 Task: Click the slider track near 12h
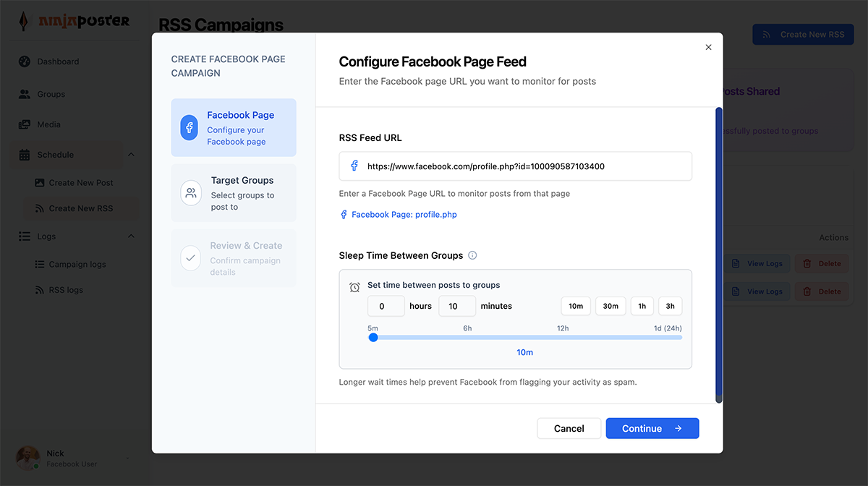point(563,337)
